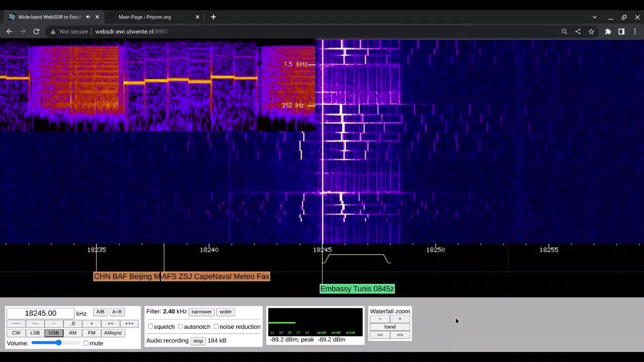Switch to the Main Page Priyom.org tab
Screen dimensions: 644x362
(x=145, y=17)
